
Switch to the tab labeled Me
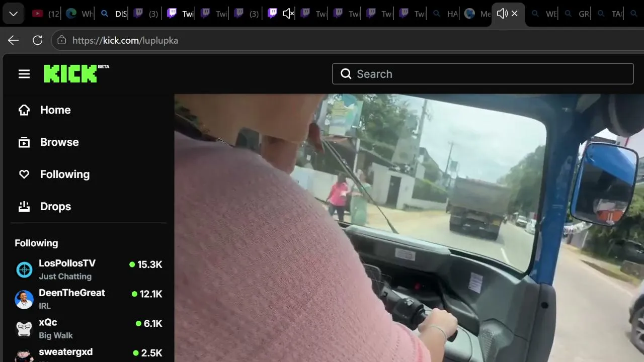pos(477,14)
